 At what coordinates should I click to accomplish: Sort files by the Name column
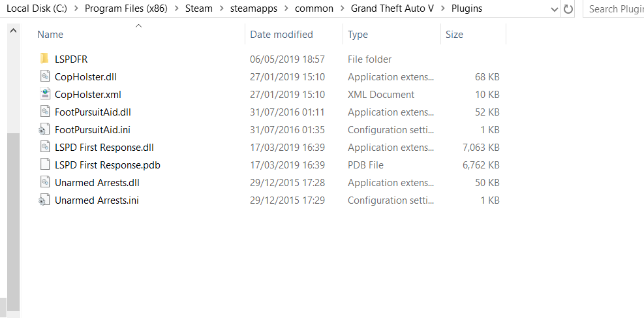51,35
